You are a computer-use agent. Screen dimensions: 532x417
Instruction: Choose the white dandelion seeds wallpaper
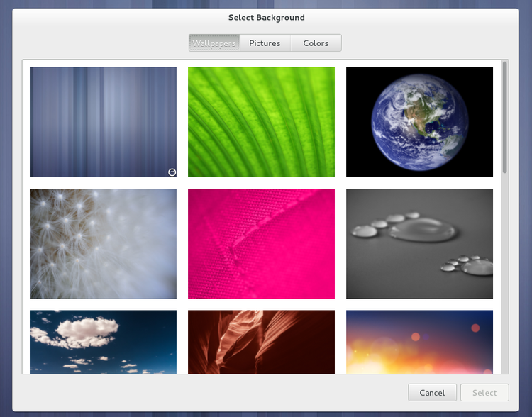(x=103, y=243)
